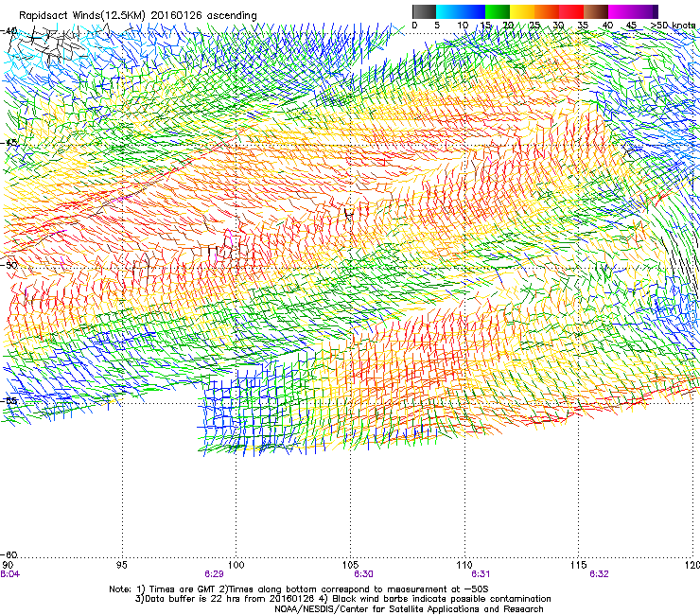This screenshot has height=615, width=700.
Task: Click the purple time label under longitude 90
Action: pos(9,574)
